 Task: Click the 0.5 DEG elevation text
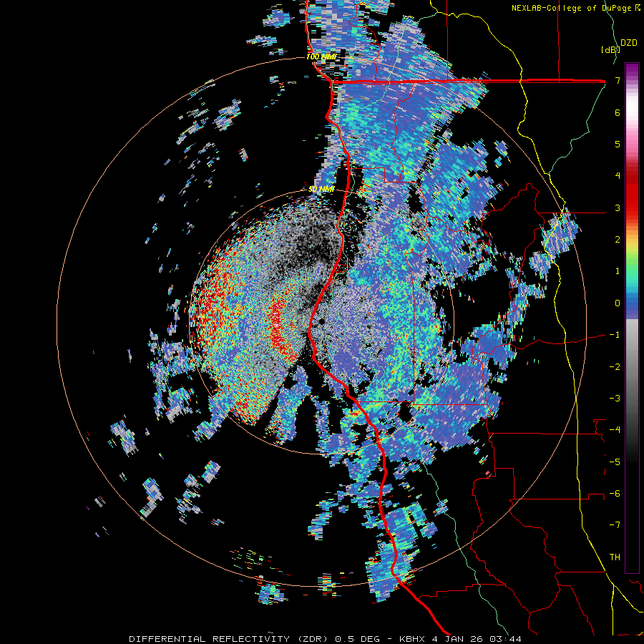358,639
